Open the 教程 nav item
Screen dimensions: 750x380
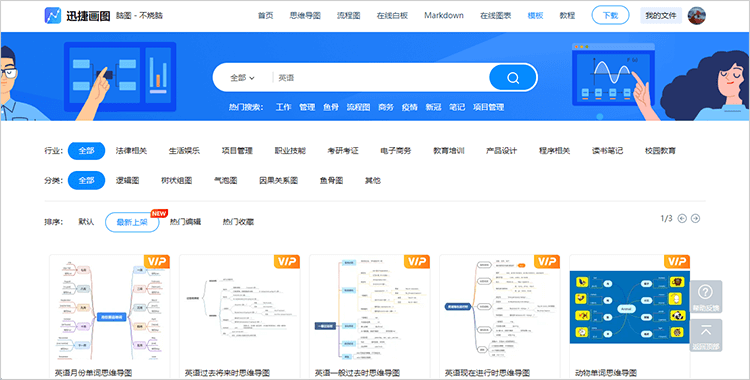pyautogui.click(x=567, y=15)
